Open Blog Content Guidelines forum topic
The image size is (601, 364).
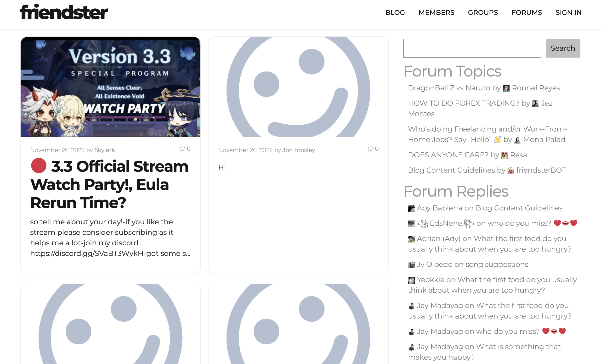point(452,170)
